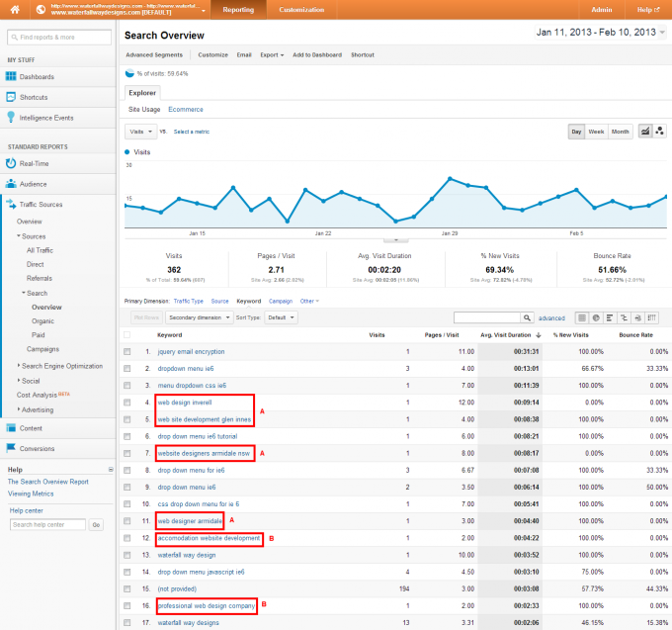The image size is (672, 630).
Task: Select the Ecommerce tab under Explorer
Action: [186, 108]
